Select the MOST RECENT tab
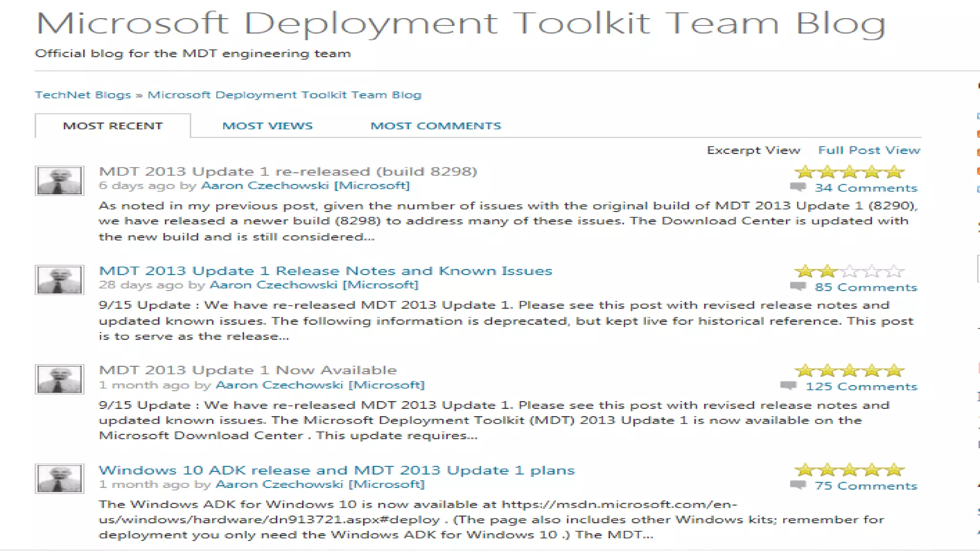Screen dimensions: 980x551 pyautogui.click(x=113, y=126)
